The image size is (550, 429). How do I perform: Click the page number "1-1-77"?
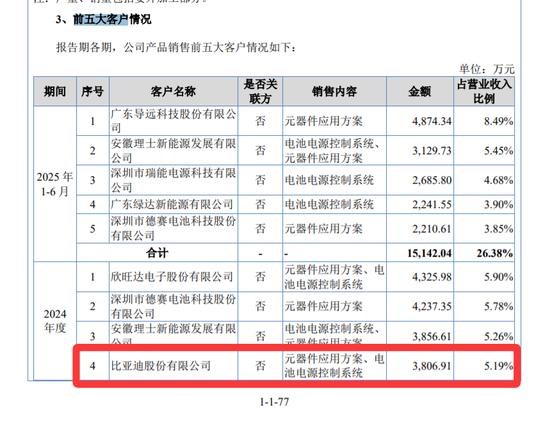(274, 402)
